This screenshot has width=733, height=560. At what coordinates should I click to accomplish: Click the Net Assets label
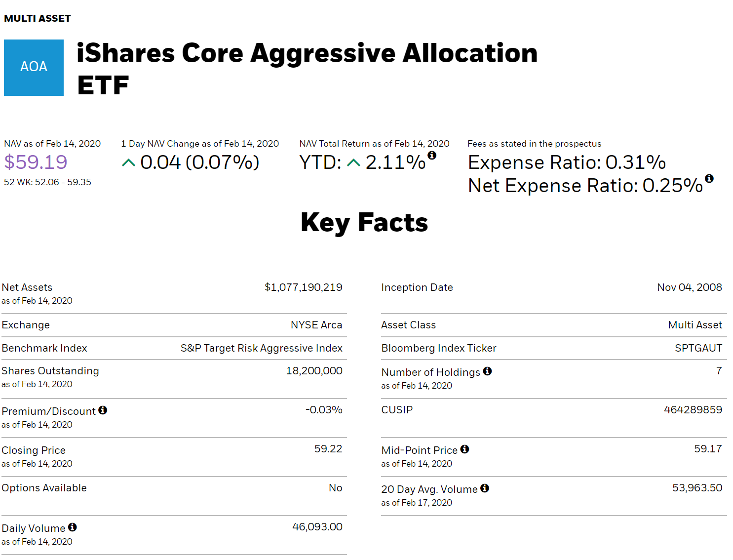[x=27, y=287]
